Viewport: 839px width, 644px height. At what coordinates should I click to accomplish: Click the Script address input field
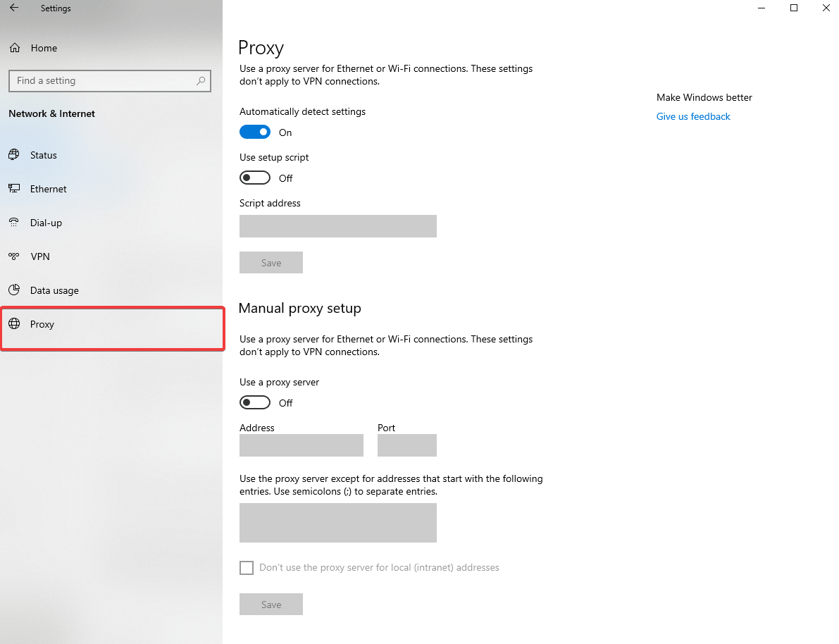coord(337,226)
